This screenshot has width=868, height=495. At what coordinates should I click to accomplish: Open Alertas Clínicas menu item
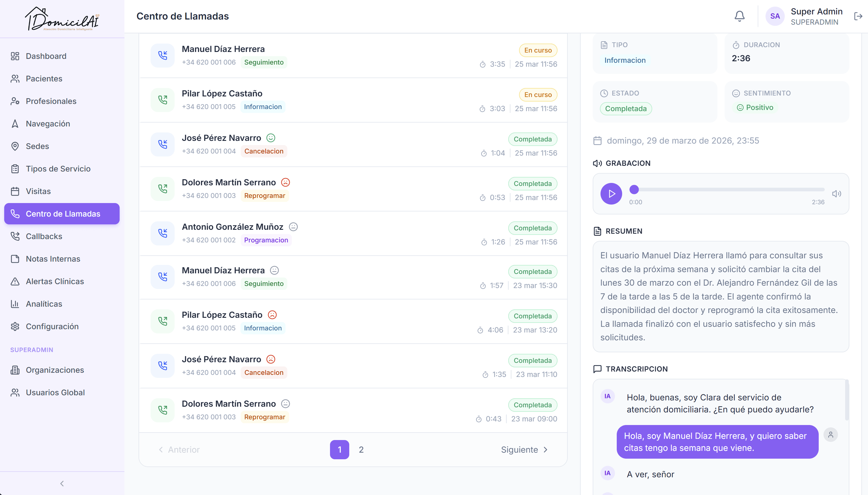(x=54, y=281)
